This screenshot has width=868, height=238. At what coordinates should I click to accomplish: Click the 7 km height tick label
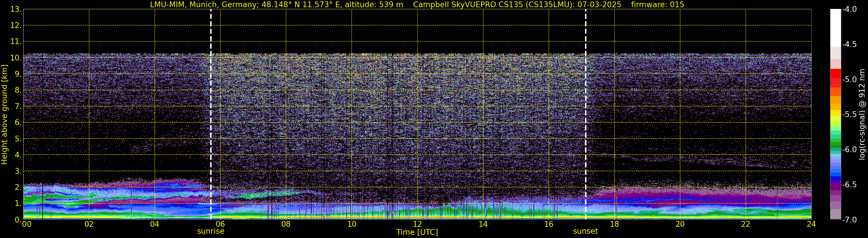18,107
